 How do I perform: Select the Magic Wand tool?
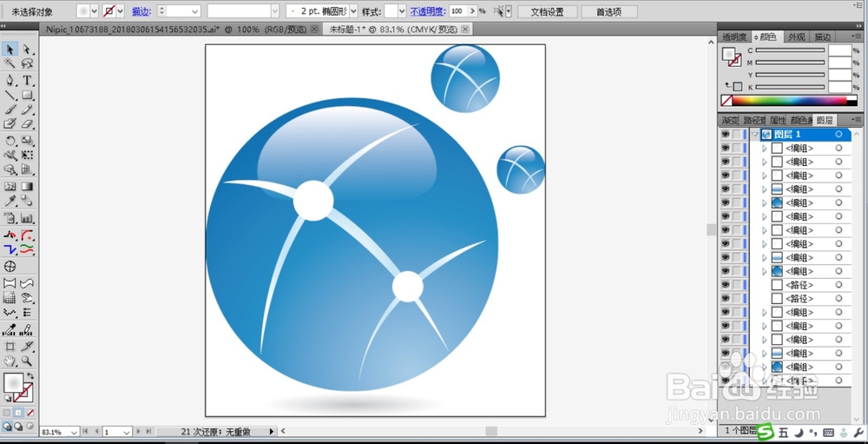[x=10, y=63]
